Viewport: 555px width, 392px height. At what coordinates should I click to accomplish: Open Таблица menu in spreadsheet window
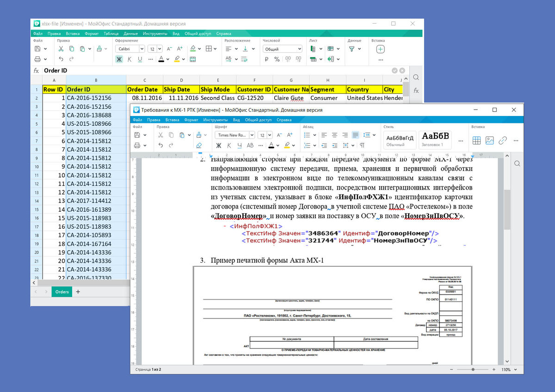pos(111,33)
